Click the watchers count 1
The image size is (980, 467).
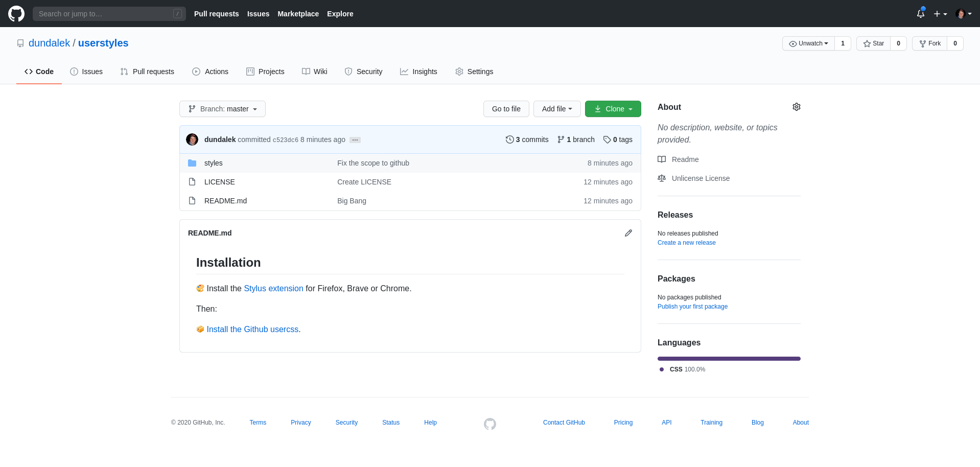point(843,43)
